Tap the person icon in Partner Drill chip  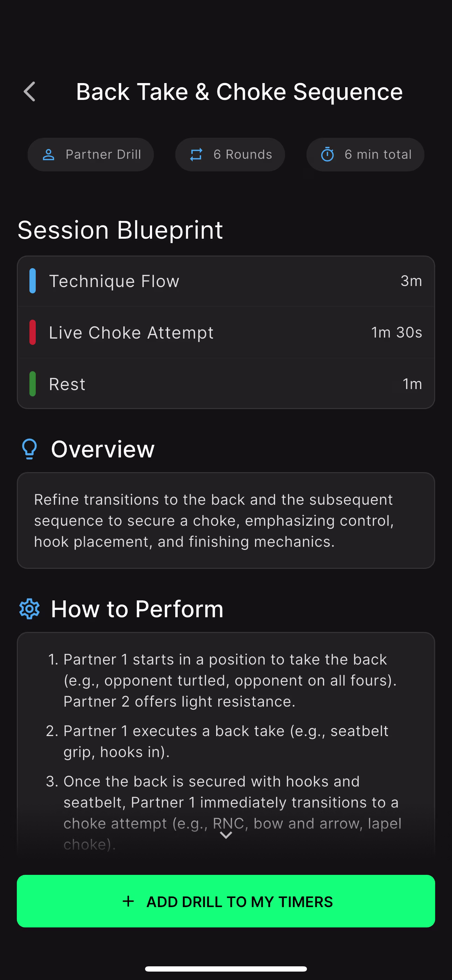(x=48, y=155)
